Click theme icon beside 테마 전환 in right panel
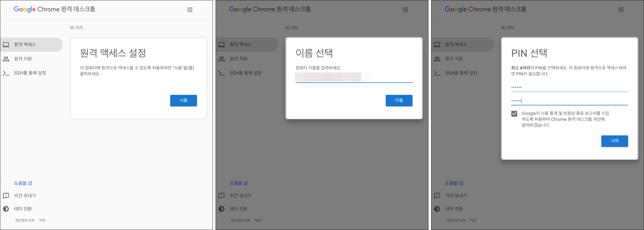 [x=437, y=209]
